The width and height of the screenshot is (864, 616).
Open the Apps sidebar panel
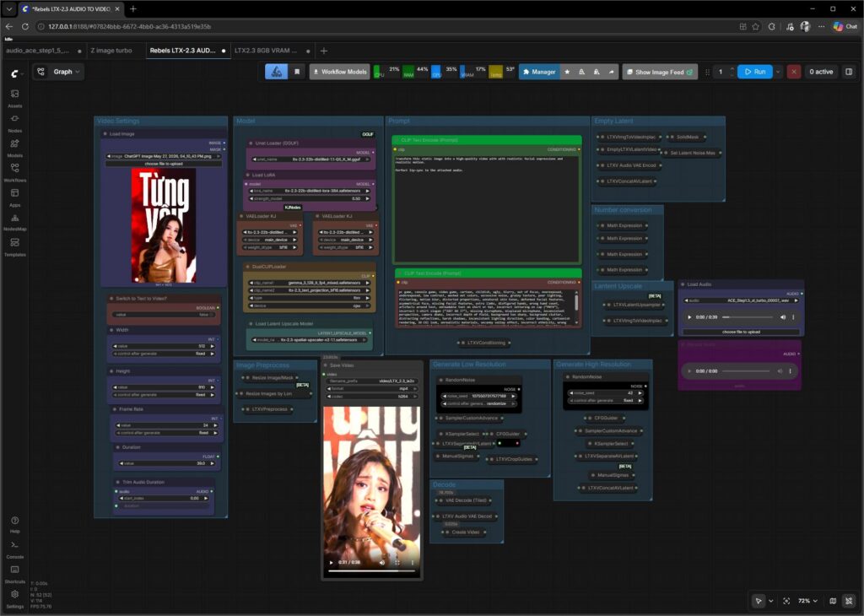[x=15, y=197]
